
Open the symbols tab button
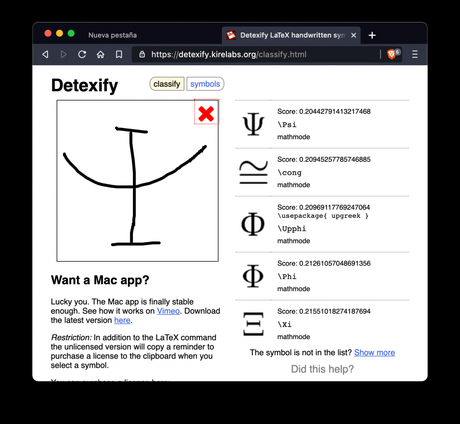[x=205, y=84]
